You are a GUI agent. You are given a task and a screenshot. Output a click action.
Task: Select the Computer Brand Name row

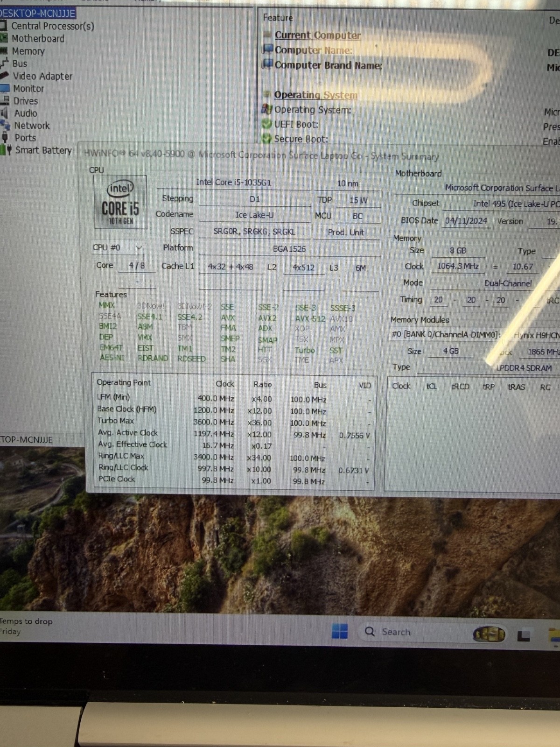[328, 65]
